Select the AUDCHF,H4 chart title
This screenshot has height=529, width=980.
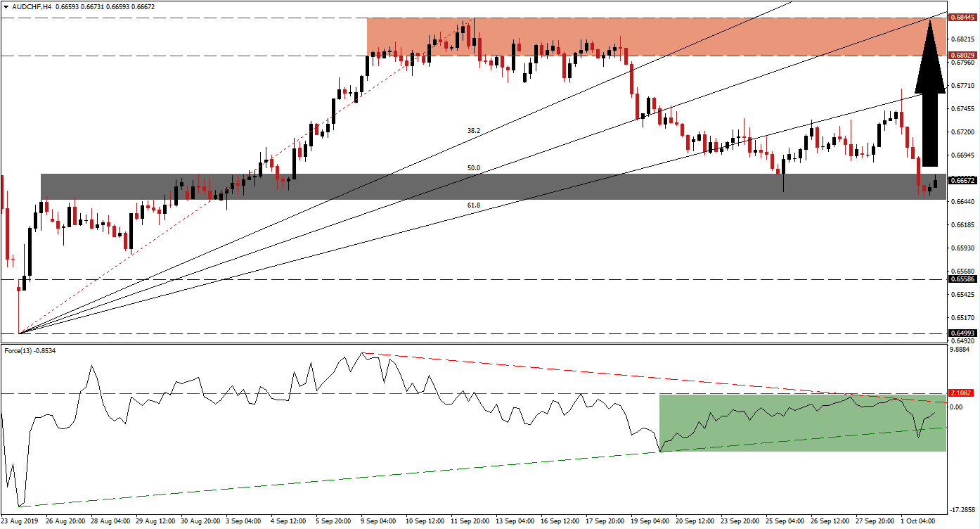click(x=30, y=5)
